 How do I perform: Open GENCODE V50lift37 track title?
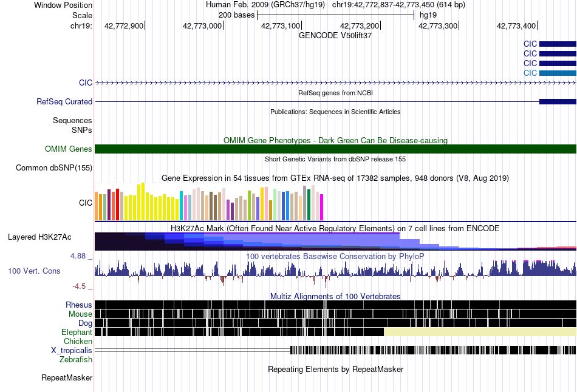pyautogui.click(x=335, y=36)
